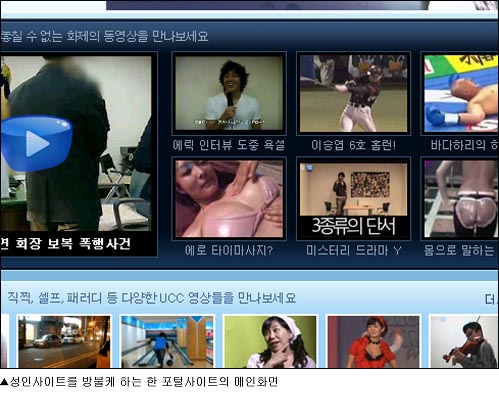Click the '더' more link in UCC section
Image resolution: width=499 pixels, height=393 pixels.
point(491,299)
